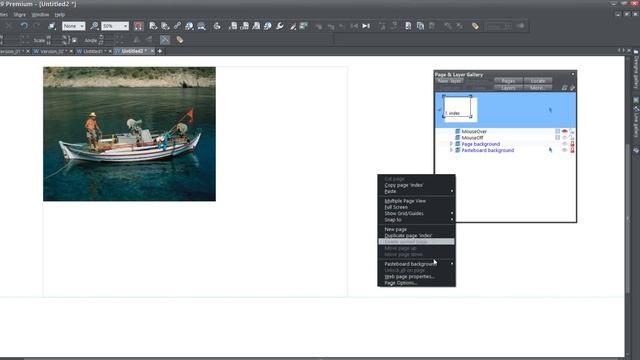
Task: Toggle the checkbox on MouseOver layer row
Action: (x=558, y=131)
